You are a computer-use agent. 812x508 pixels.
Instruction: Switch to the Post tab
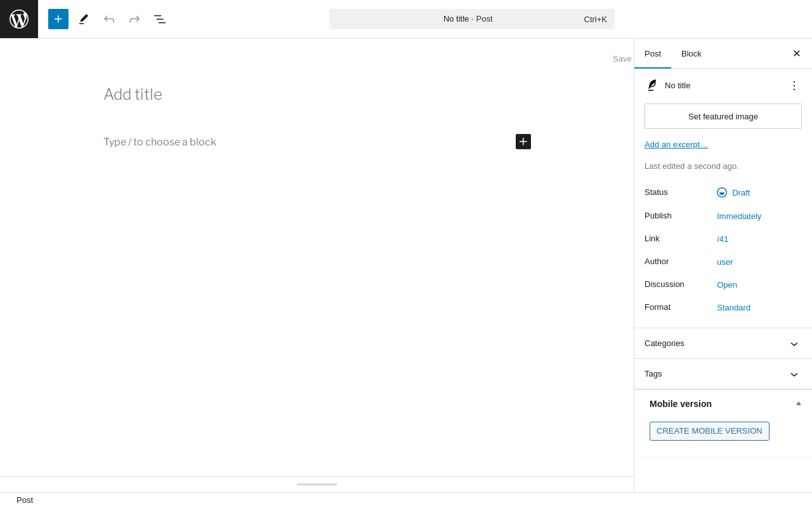(653, 53)
